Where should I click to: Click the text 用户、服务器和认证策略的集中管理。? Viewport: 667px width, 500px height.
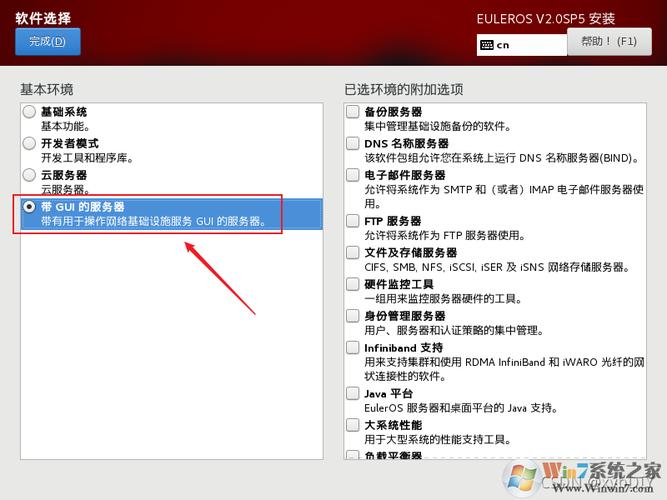pos(454,330)
